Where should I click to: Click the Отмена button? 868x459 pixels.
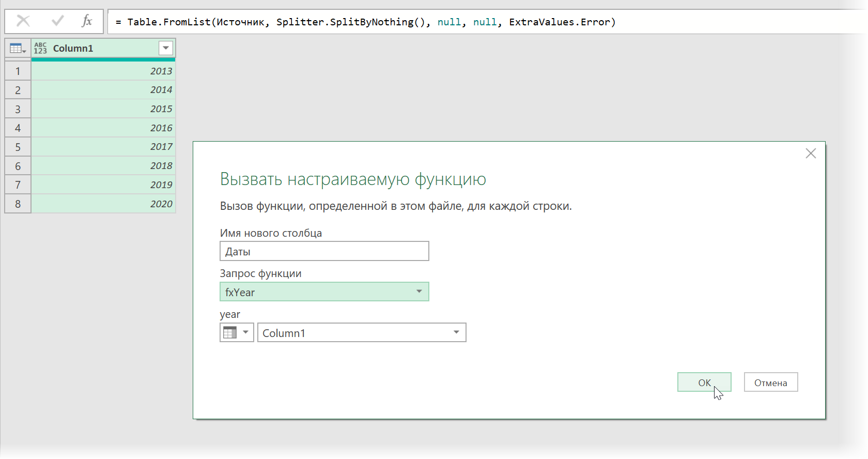click(771, 382)
